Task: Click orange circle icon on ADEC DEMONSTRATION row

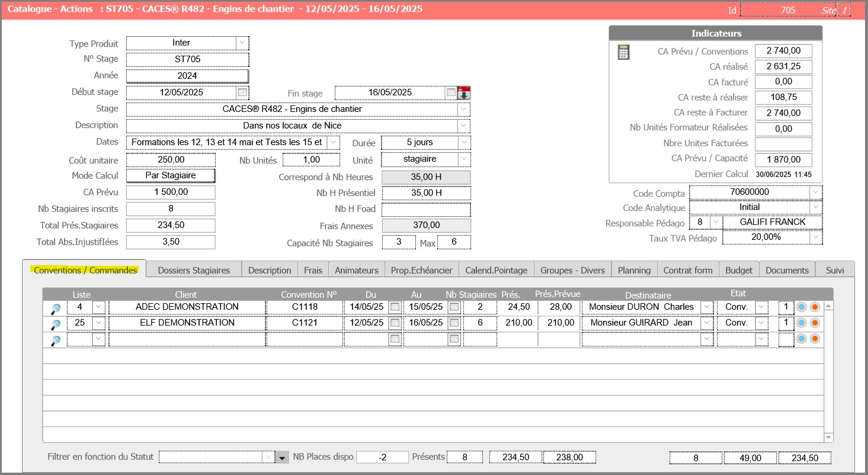Action: (x=815, y=307)
